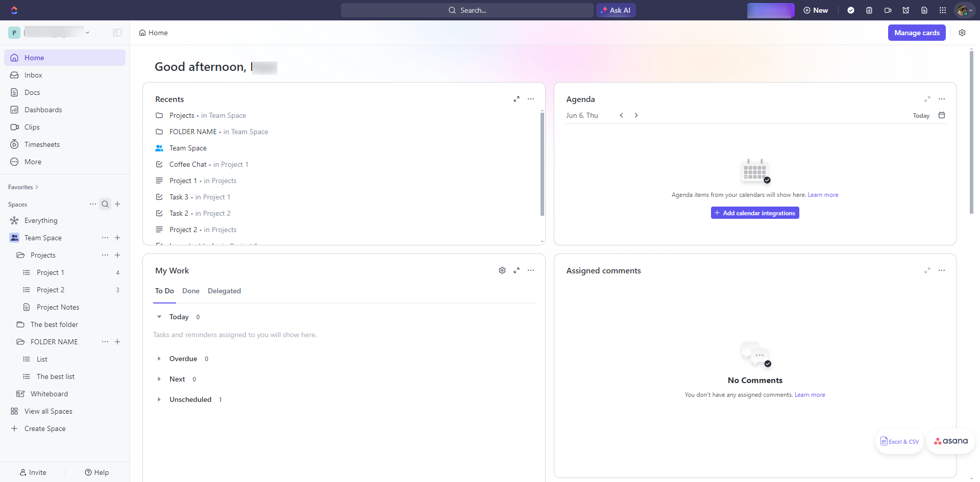Collapse the Today section in My Work
This screenshot has height=482, width=980.
[x=159, y=317]
